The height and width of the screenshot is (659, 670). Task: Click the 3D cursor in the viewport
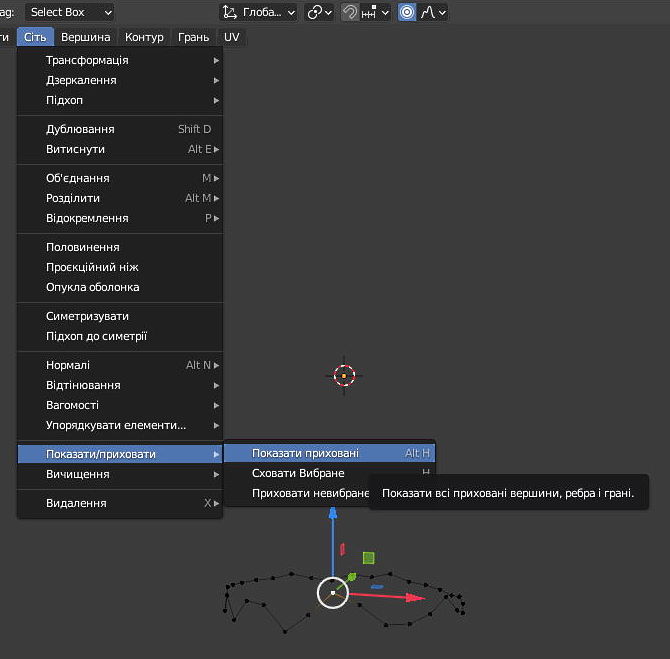tap(344, 376)
